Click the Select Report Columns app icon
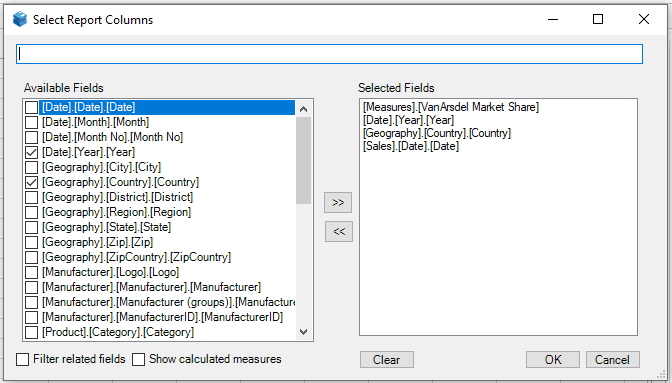Image resolution: width=672 pixels, height=383 pixels. pyautogui.click(x=20, y=19)
